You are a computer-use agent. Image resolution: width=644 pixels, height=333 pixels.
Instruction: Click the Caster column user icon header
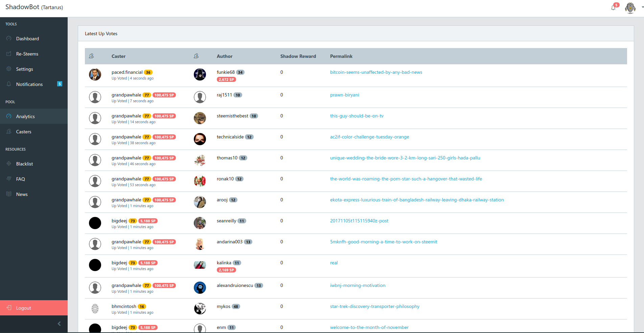[x=91, y=56]
